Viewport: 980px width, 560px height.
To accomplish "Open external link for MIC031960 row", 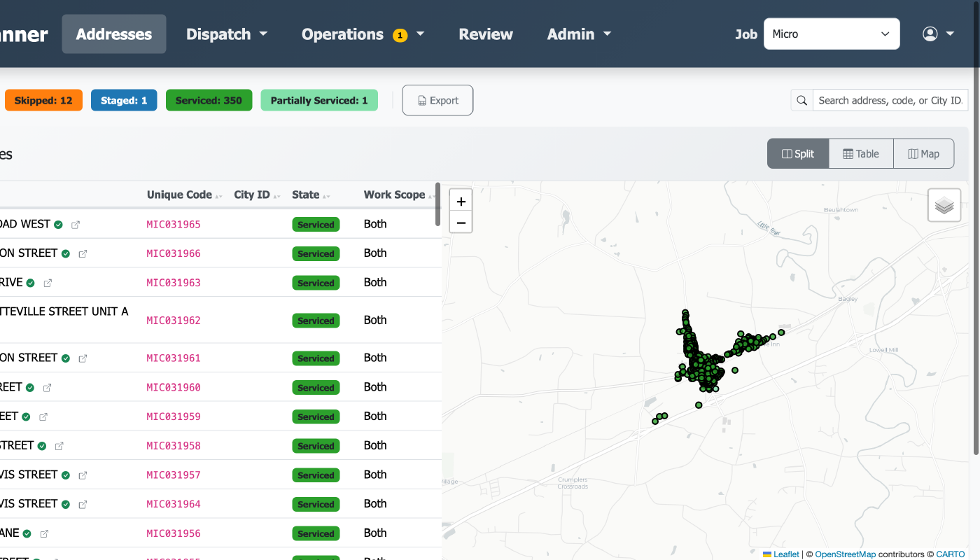I will tap(47, 388).
